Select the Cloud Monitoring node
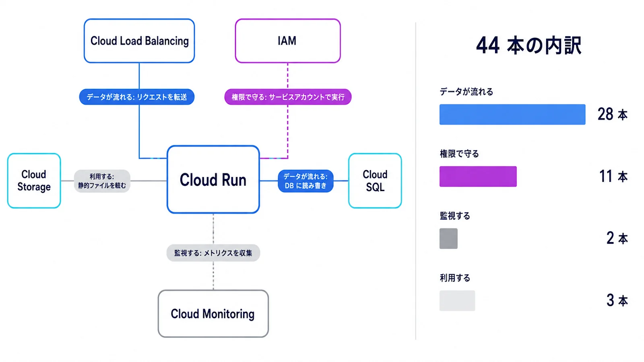This screenshot has width=644, height=362. (x=213, y=314)
